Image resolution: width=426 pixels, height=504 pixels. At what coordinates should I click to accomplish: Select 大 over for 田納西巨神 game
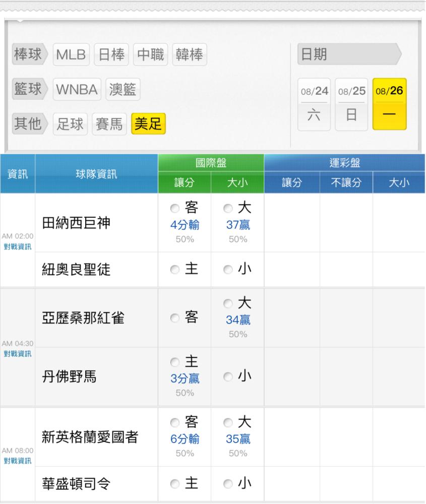coord(228,208)
